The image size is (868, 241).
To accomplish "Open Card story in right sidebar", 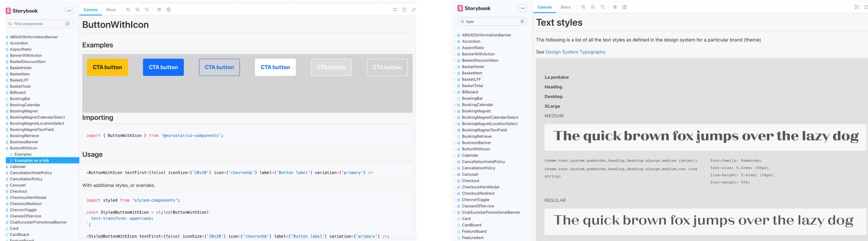I will click(x=466, y=219).
